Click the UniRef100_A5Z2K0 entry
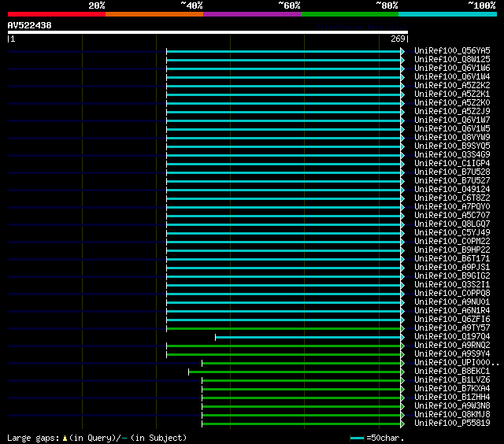This screenshot has height=444, width=504. [x=452, y=103]
